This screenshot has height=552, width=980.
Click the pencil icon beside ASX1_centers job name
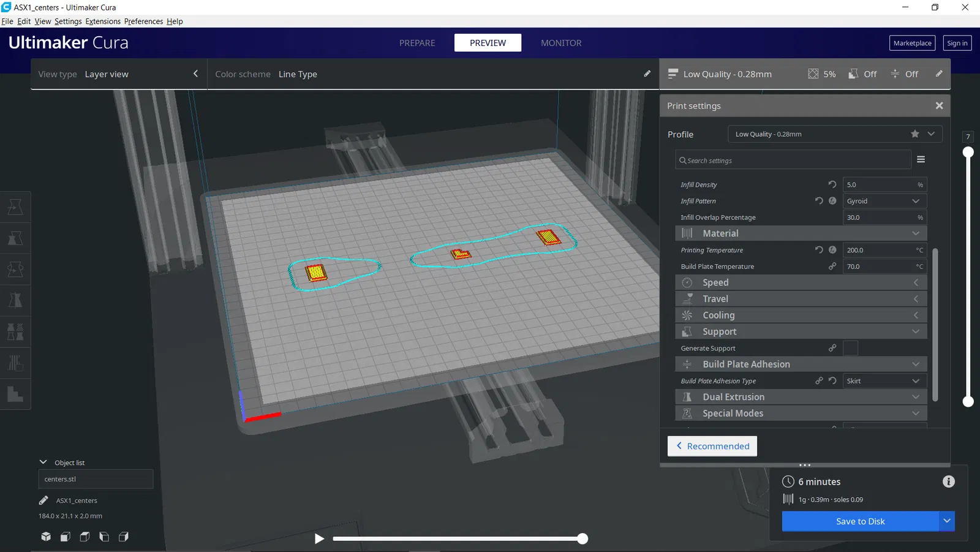(x=43, y=501)
